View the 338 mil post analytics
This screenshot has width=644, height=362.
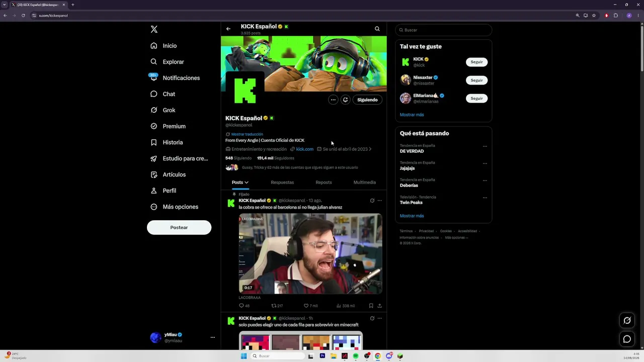pyautogui.click(x=346, y=306)
